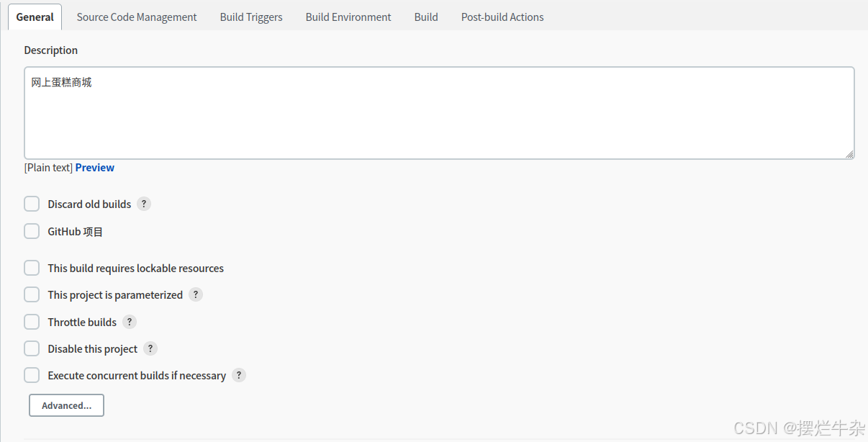The width and height of the screenshot is (868, 442).
Task: Click the Advanced... button
Action: (66, 405)
